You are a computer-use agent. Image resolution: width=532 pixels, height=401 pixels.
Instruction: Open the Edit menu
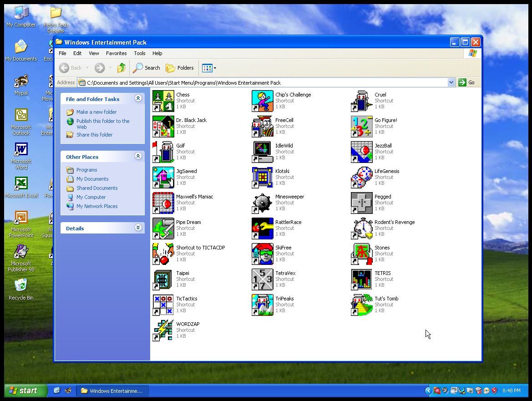(x=77, y=53)
